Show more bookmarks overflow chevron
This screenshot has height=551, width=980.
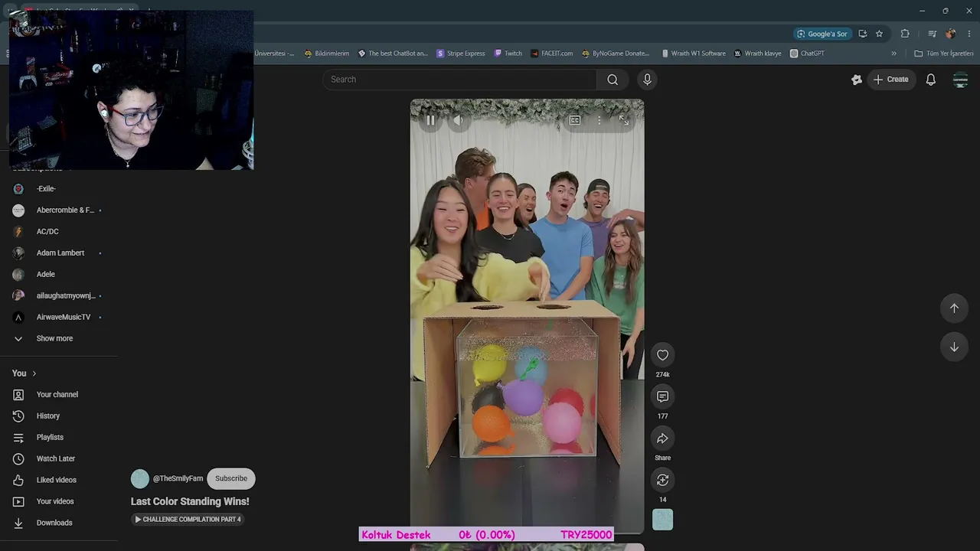(893, 54)
